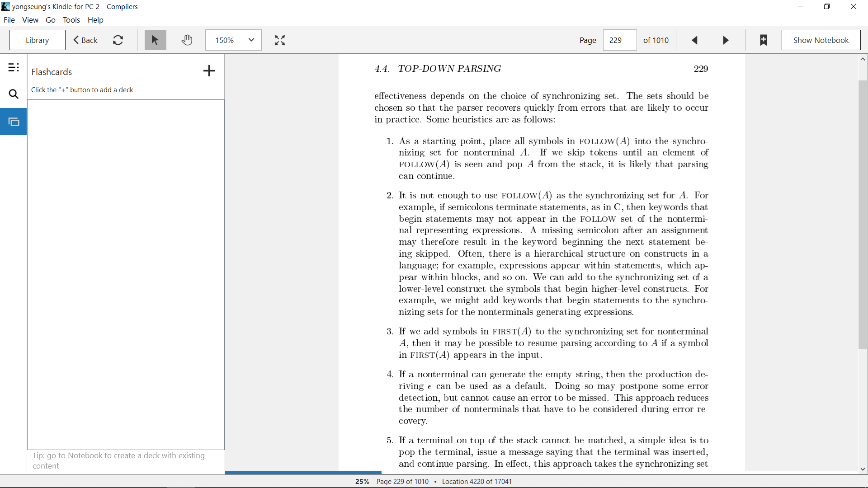Select the Flashcards sidebar icon
Viewport: 868px width, 488px height.
click(14, 122)
